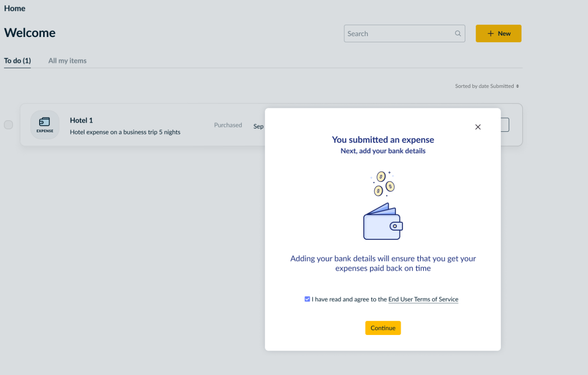Viewport: 588px width, 375px height.
Task: Close the expense submitted dialog
Action: (x=477, y=127)
